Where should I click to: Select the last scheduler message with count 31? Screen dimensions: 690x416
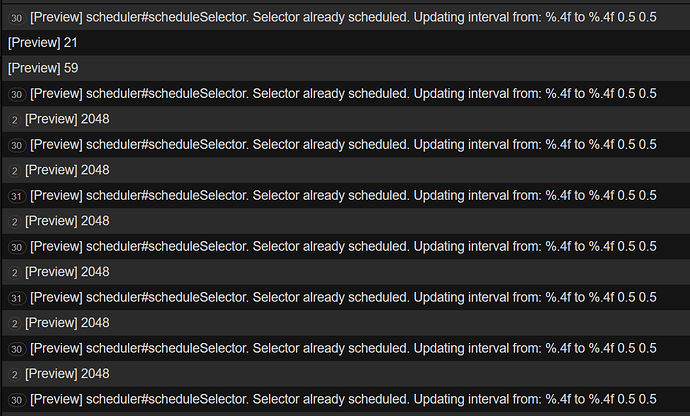tap(343, 297)
